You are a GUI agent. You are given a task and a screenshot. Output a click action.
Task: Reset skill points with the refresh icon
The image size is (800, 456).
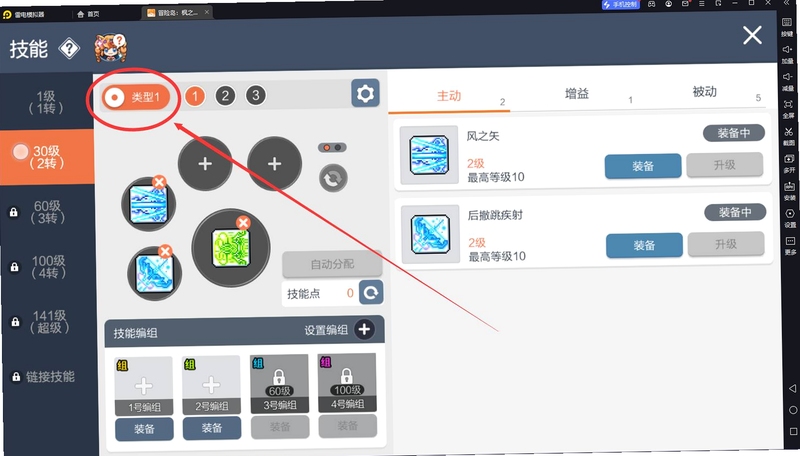tap(371, 292)
